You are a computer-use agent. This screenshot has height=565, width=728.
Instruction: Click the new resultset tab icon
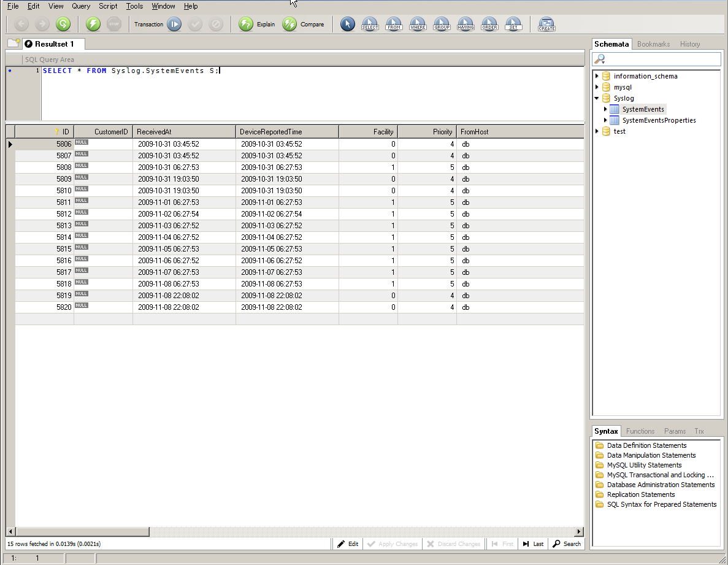[14, 43]
